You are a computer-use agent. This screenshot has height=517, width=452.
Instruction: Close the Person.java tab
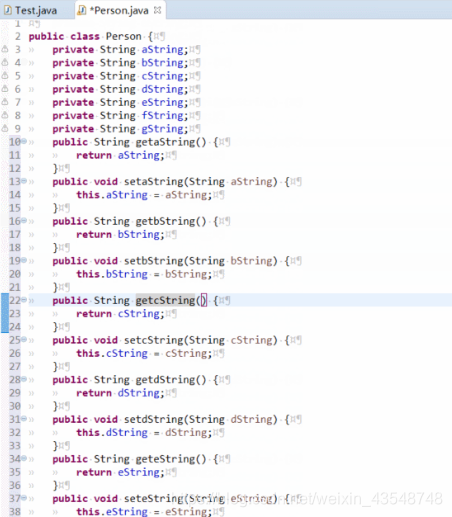tap(157, 10)
